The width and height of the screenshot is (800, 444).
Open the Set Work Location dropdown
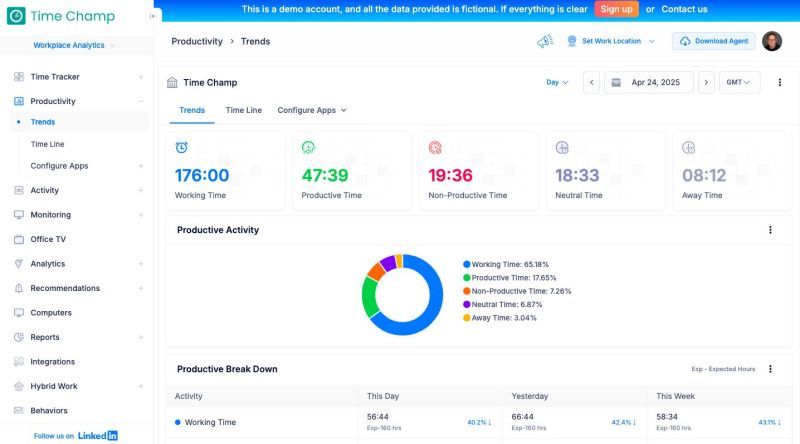[x=611, y=41]
